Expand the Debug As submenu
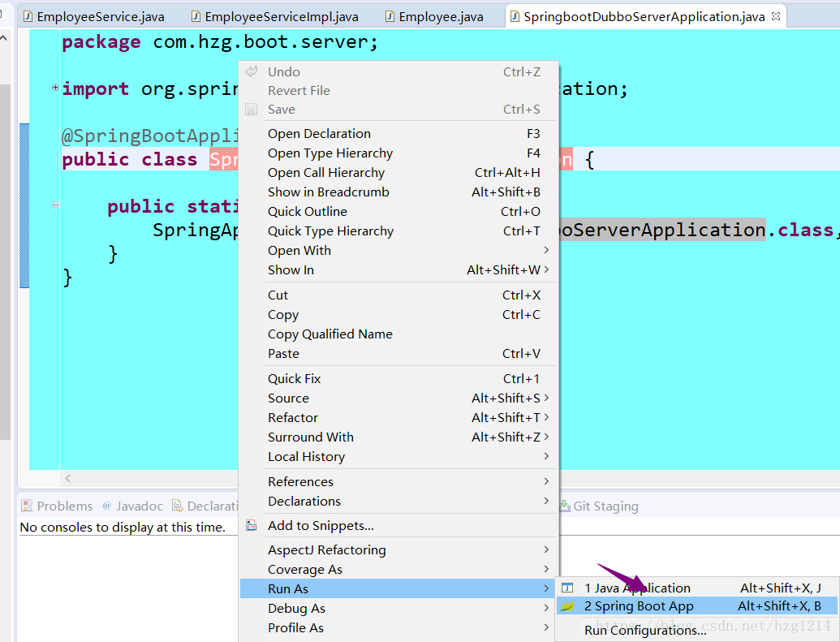This screenshot has width=840, height=642. click(399, 608)
